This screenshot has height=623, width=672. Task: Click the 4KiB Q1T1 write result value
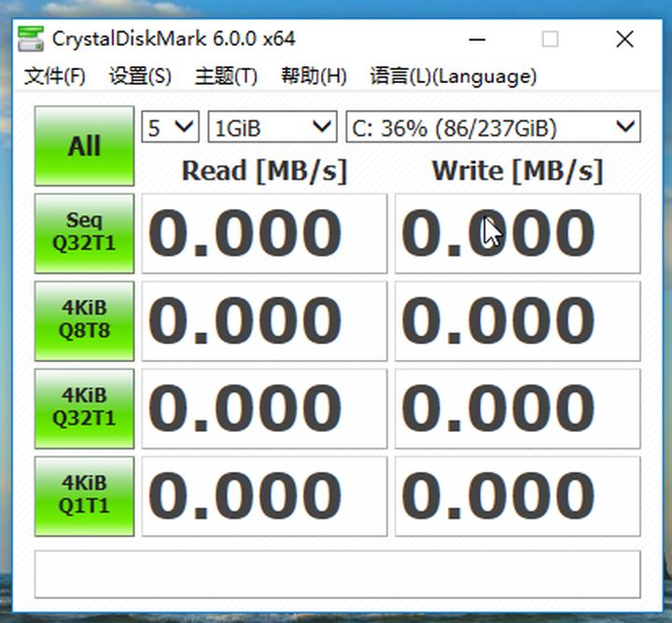[518, 496]
